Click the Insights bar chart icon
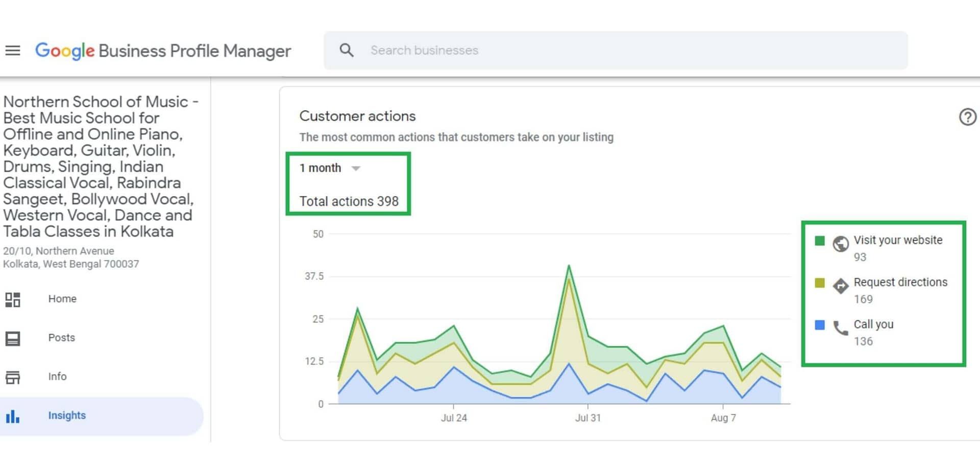 [13, 416]
